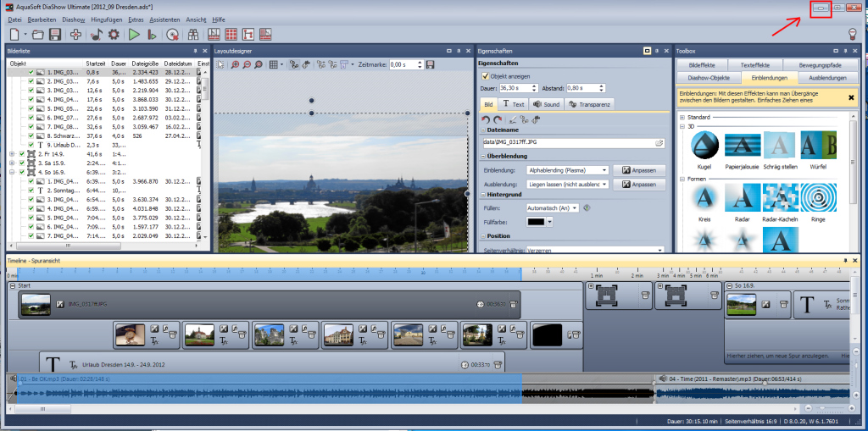Toggle checkbox of '8. Schwarz...' list entry
This screenshot has height=431, width=868.
(31, 135)
